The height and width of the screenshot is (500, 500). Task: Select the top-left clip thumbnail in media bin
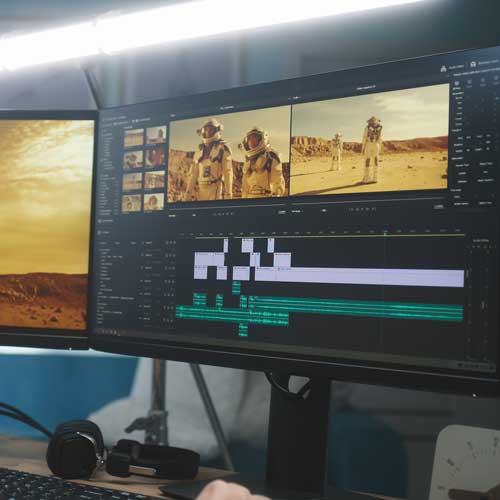133,138
